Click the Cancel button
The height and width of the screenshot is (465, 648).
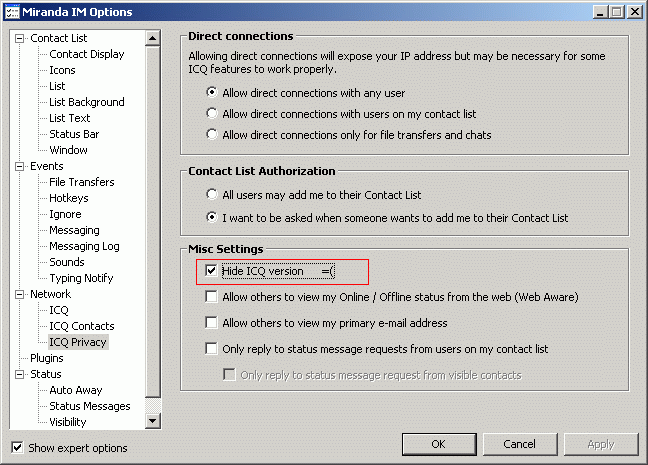(520, 444)
